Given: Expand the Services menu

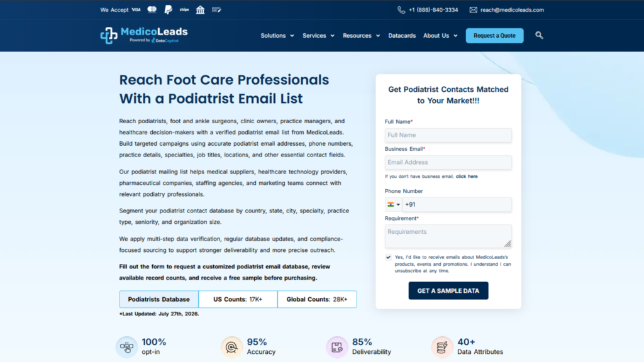Looking at the screenshot, I should (318, 36).
